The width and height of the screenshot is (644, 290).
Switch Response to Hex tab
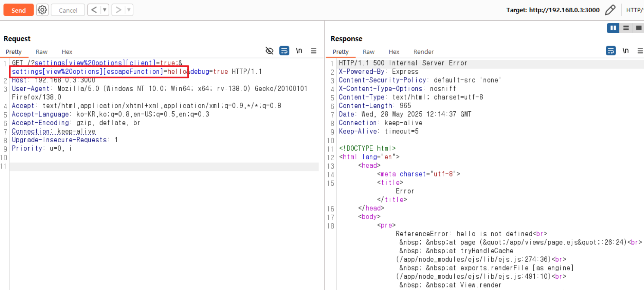click(x=394, y=52)
